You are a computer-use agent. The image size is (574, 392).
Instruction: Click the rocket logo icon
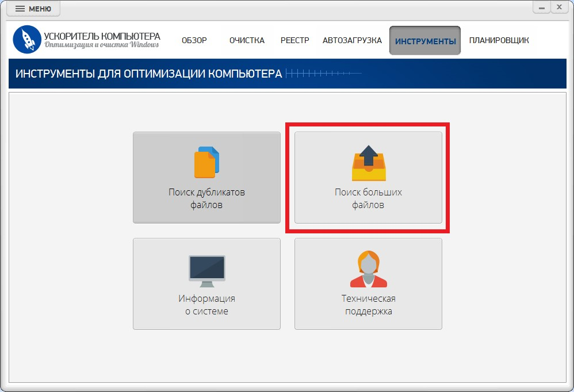pyautogui.click(x=26, y=40)
